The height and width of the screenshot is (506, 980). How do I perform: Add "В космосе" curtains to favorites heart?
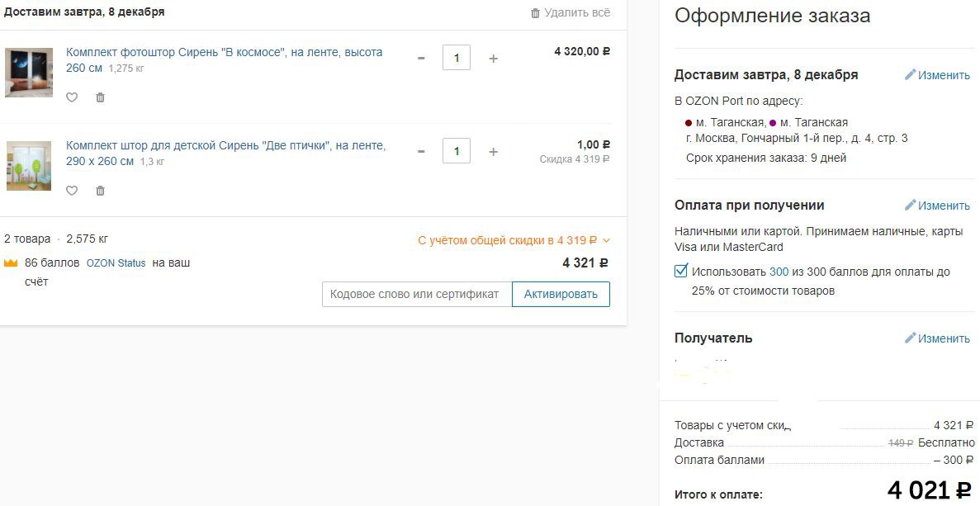[72, 97]
